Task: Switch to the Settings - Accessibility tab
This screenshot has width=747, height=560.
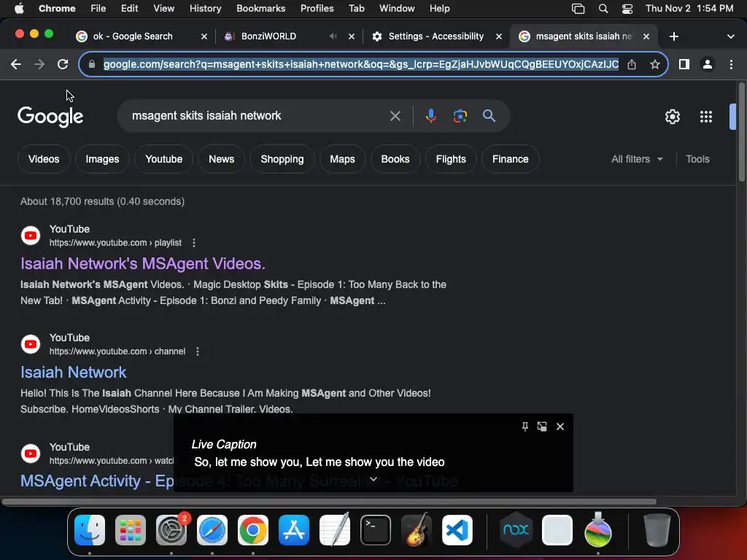Action: coord(436,36)
